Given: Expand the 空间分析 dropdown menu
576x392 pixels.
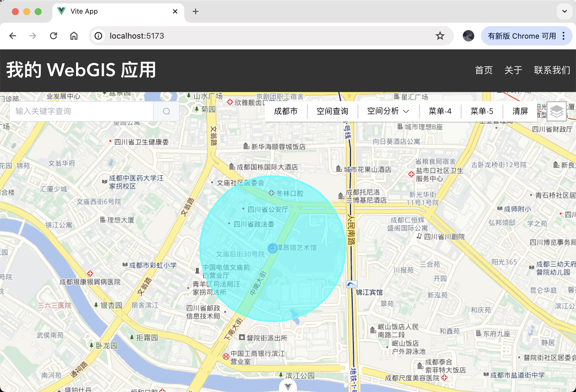Looking at the screenshot, I should click(x=388, y=111).
